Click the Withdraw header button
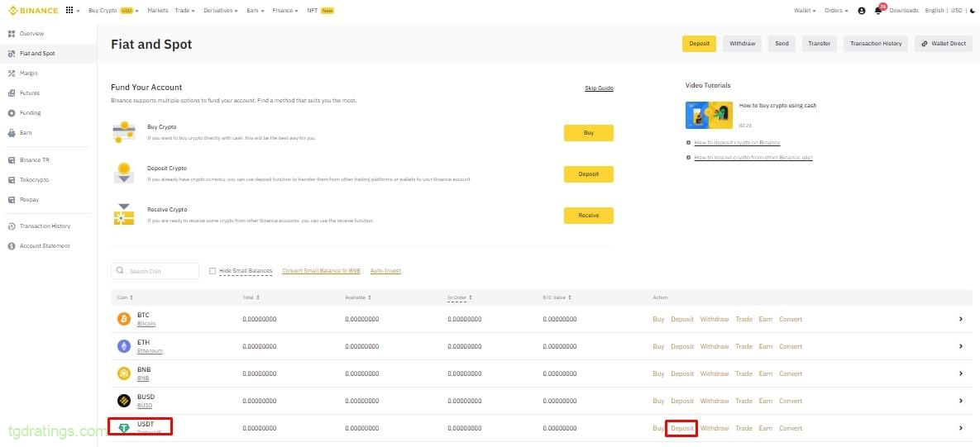Screen dimensions: 980x447 742,44
